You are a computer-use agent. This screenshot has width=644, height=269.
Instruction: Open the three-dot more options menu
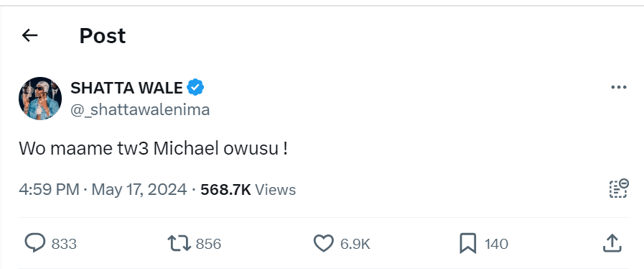pyautogui.click(x=619, y=87)
